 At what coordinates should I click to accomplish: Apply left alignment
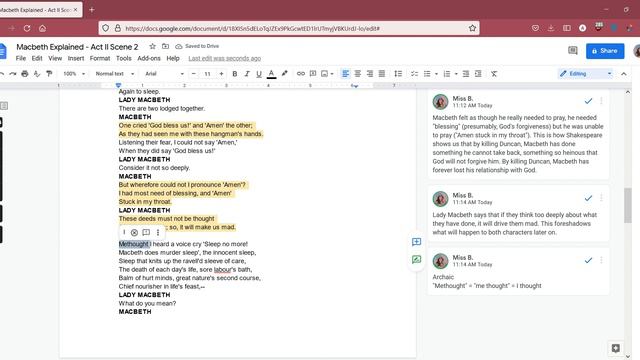[345, 74]
